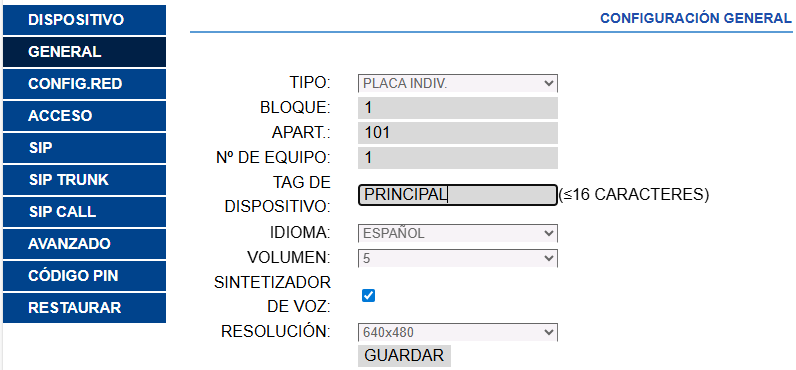Select the Nº DE EQUIPO input field
Viewport: 796px width, 370px height.
(457, 158)
